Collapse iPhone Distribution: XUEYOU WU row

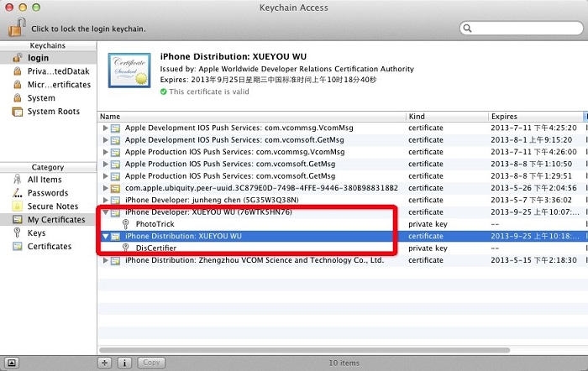105,236
